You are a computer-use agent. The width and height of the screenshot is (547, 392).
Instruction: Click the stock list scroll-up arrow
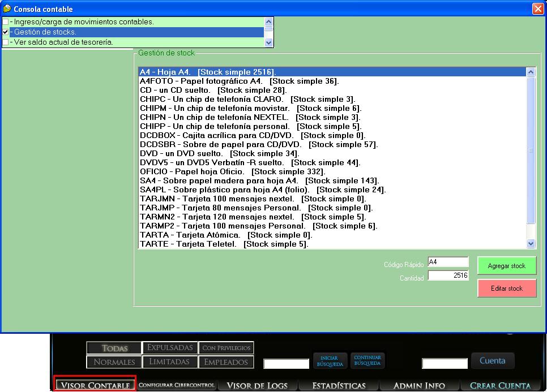531,72
